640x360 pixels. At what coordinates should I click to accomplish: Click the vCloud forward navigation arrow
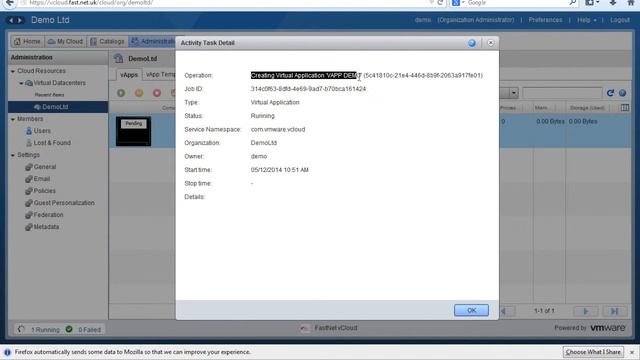tap(19, 20)
